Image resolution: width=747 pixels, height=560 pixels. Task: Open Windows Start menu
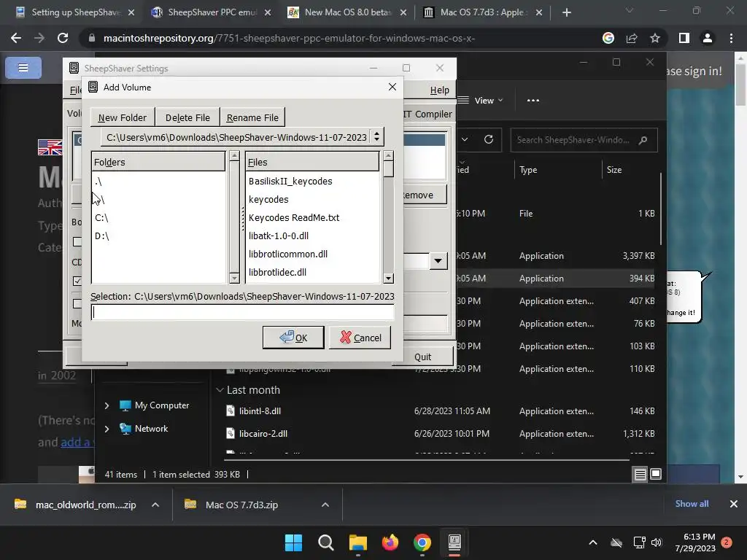click(x=293, y=542)
